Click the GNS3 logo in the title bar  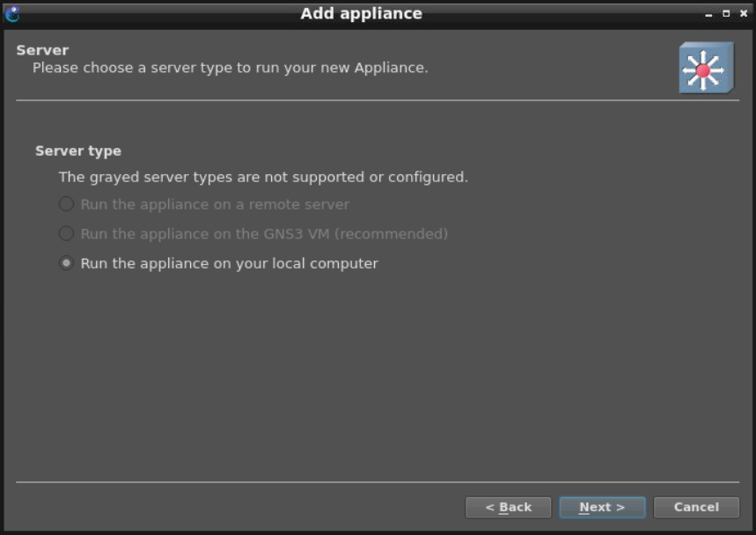(12, 13)
